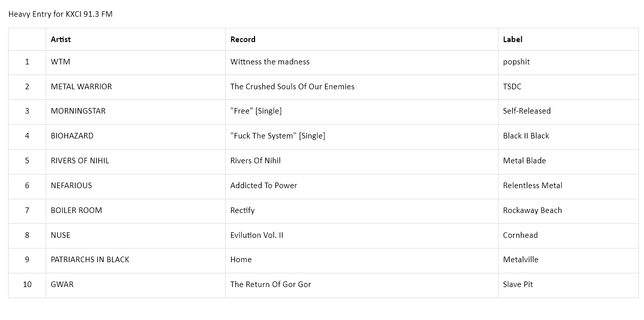
Task: Select the Addicted To Power record
Action: click(x=264, y=186)
